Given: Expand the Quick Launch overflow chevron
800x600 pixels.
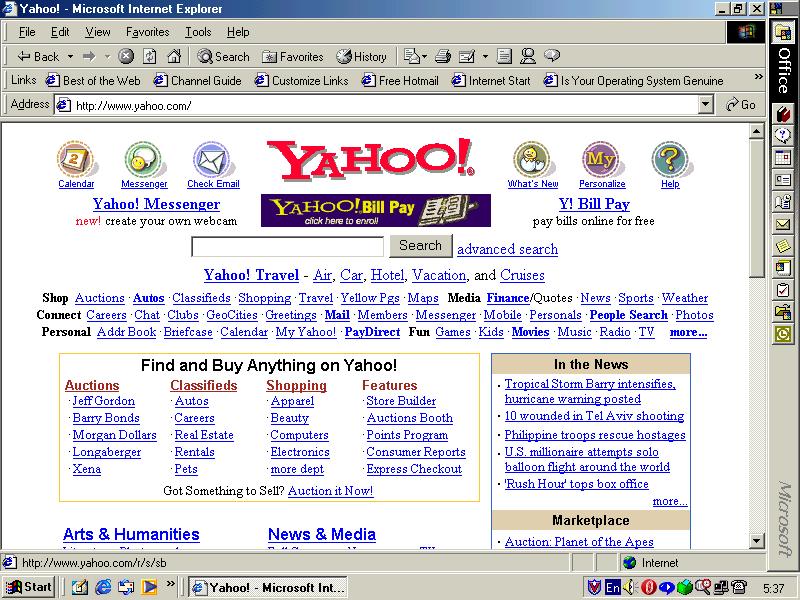Looking at the screenshot, I should point(170,583).
